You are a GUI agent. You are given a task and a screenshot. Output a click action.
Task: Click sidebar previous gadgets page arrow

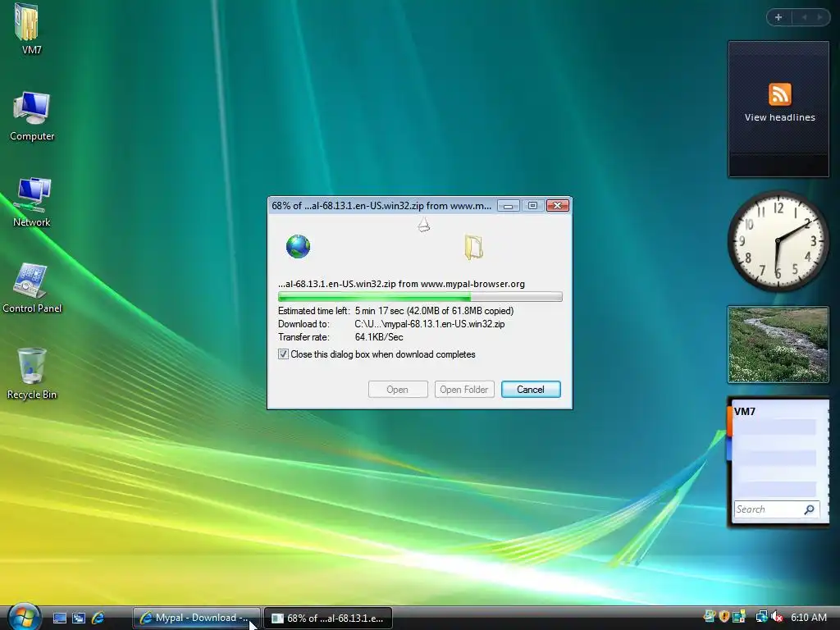[x=804, y=17]
